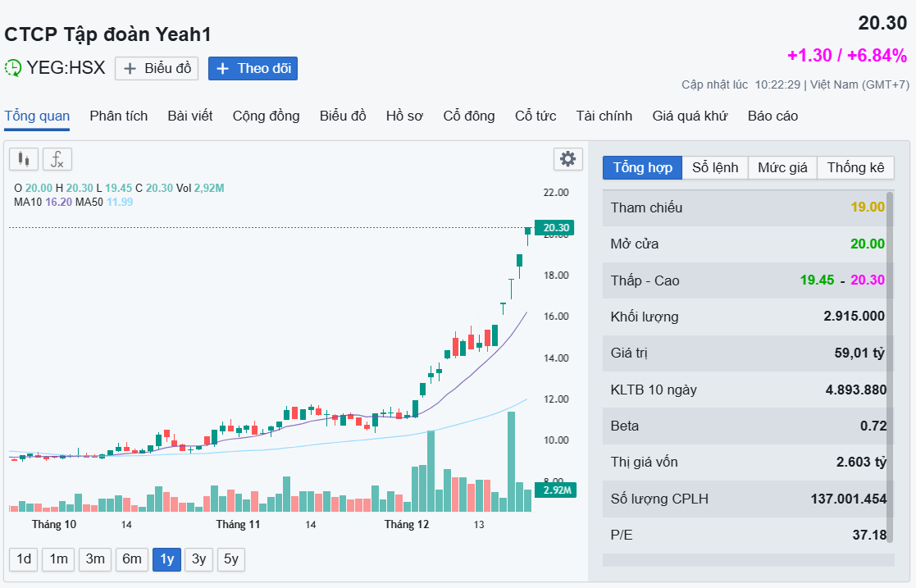
Task: Switch to the Số lệnh tab
Action: point(715,168)
